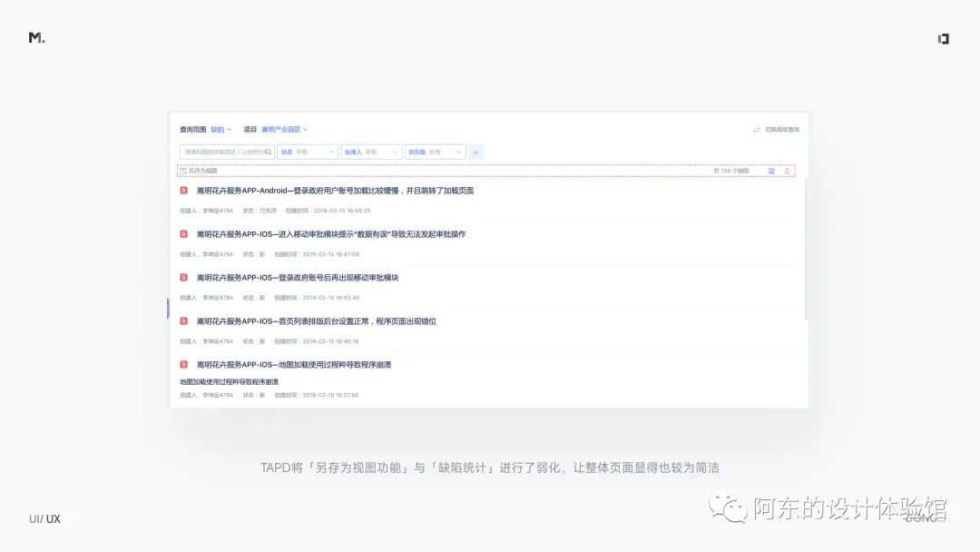Click the title and description search field

tap(227, 152)
